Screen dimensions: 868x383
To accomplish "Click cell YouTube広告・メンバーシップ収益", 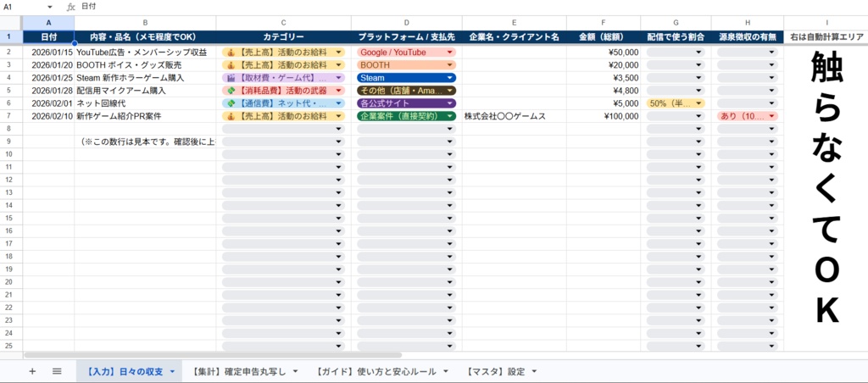I will click(x=145, y=53).
